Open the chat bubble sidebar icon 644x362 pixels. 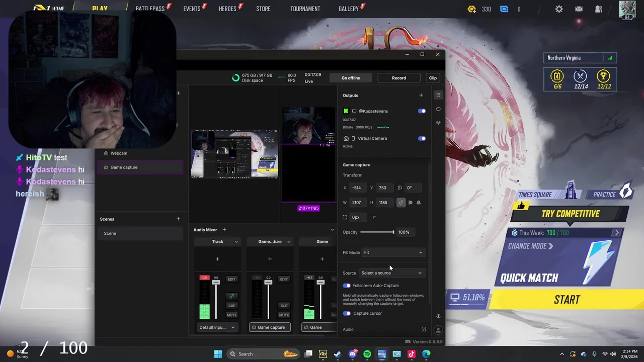(438, 109)
